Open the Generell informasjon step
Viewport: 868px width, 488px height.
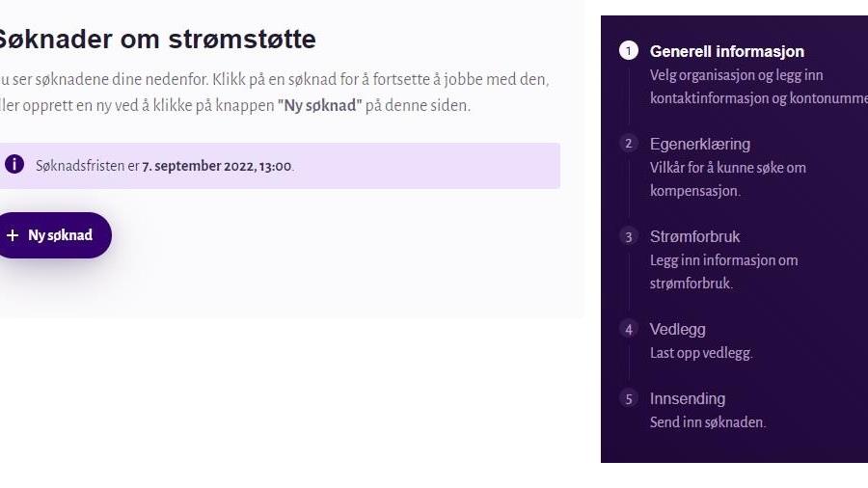(x=727, y=51)
